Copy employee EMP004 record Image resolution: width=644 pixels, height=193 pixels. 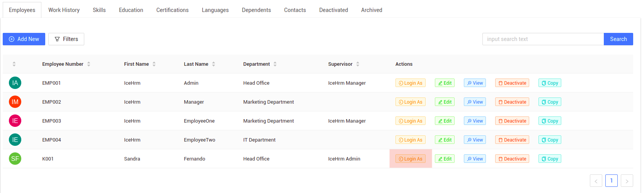550,140
